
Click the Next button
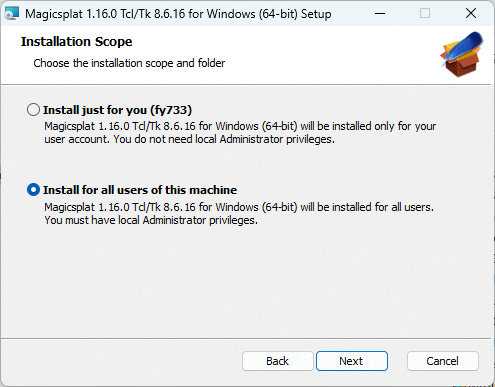tap(352, 361)
